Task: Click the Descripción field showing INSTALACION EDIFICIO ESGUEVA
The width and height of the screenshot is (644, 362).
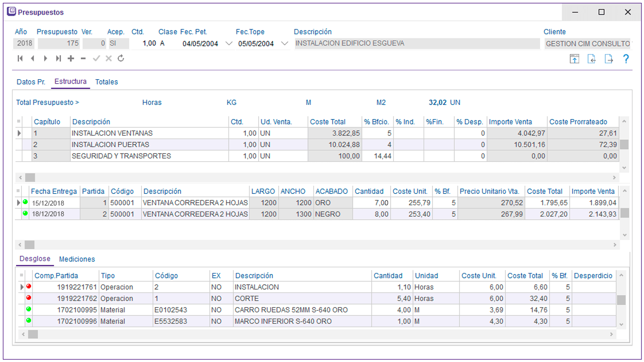Action: 413,43
